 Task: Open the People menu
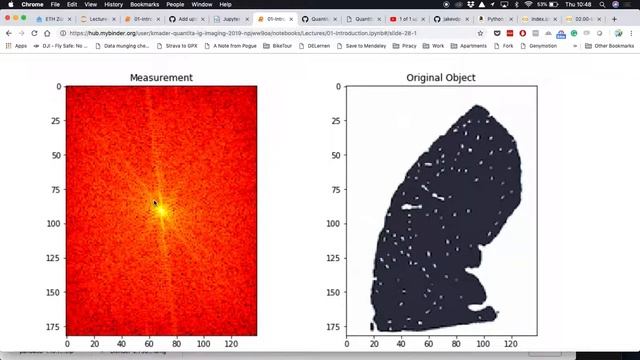pos(175,4)
